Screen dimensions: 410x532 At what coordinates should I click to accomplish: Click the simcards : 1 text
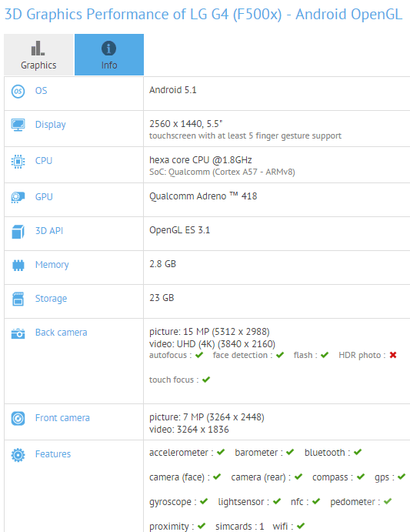240,527
